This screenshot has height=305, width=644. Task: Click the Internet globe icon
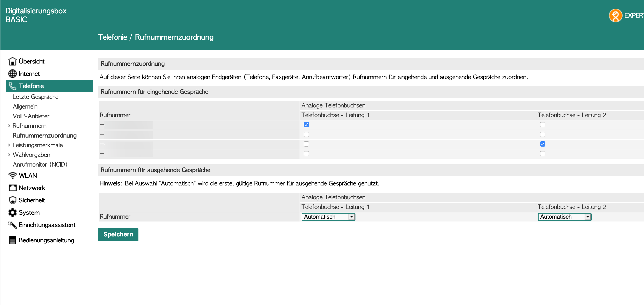[x=12, y=74]
